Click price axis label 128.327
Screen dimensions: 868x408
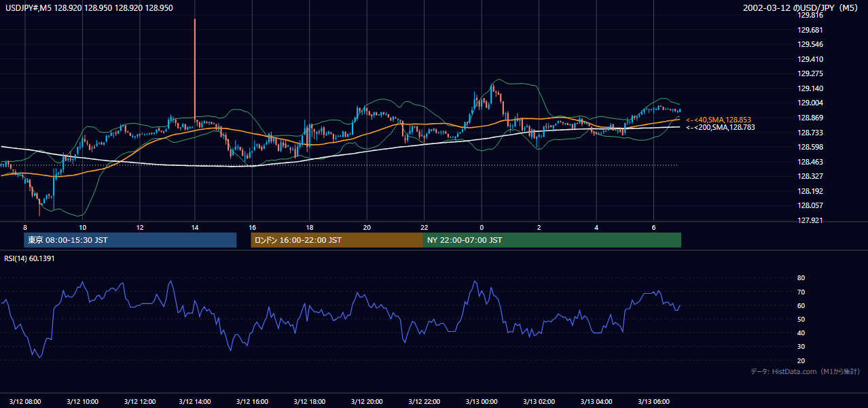click(x=810, y=176)
